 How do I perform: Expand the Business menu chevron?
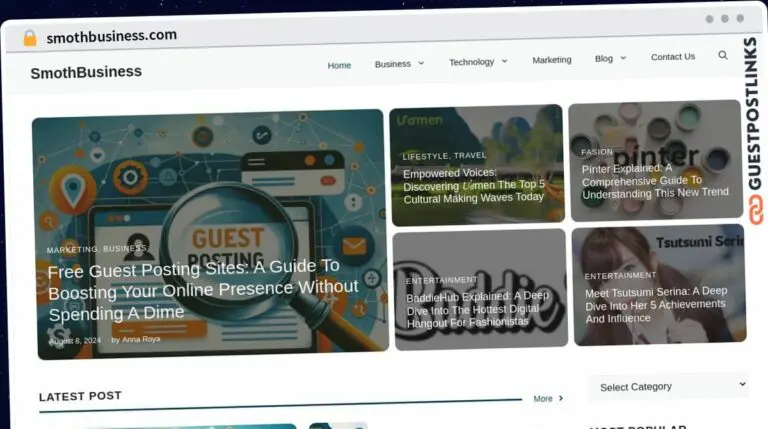(x=421, y=63)
